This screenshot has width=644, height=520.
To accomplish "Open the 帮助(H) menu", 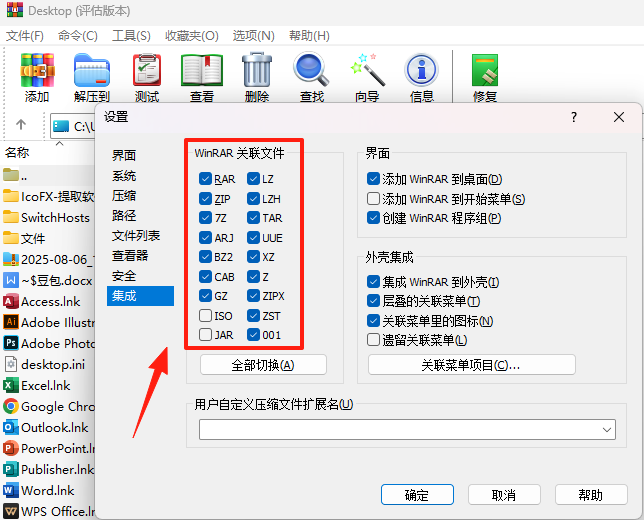I will click(x=309, y=36).
